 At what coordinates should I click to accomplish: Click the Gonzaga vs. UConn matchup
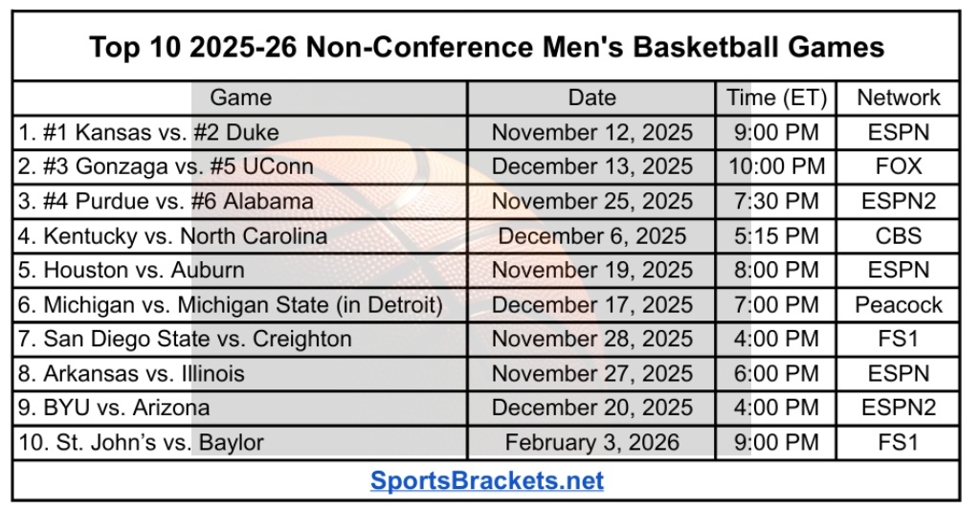[166, 166]
